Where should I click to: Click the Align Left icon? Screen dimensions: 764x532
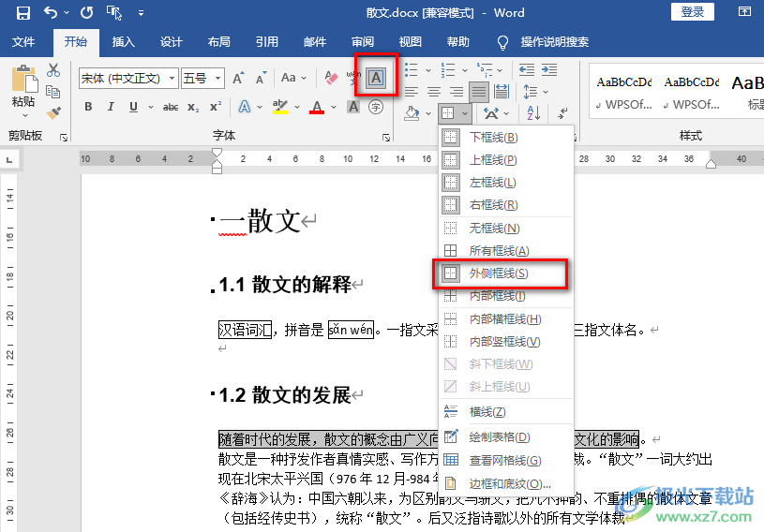(x=412, y=92)
